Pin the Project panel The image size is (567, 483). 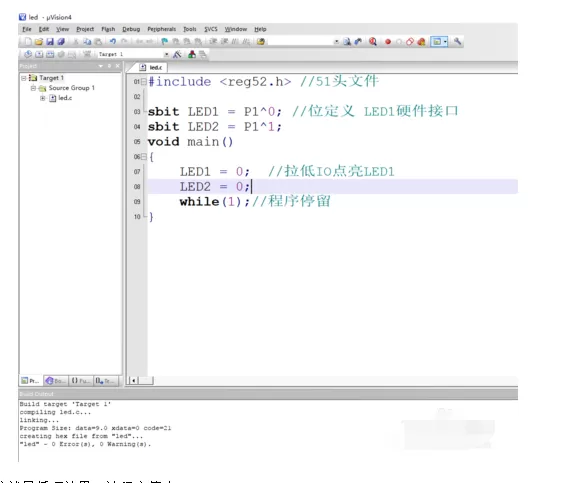click(x=109, y=66)
